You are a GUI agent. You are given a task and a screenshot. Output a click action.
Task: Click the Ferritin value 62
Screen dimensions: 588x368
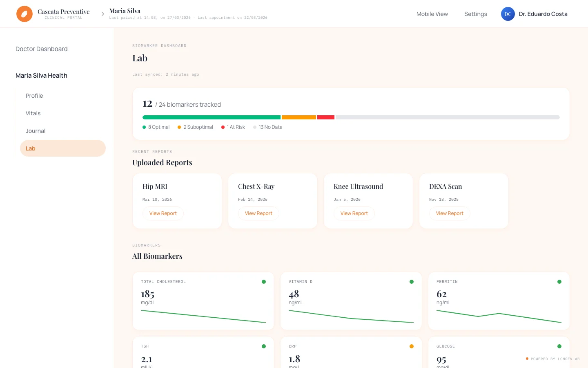pyautogui.click(x=441, y=294)
